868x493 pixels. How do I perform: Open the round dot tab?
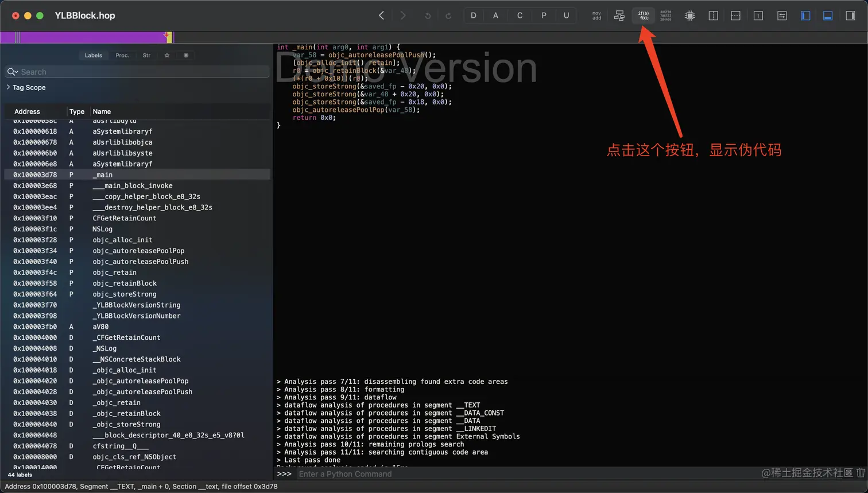point(186,56)
